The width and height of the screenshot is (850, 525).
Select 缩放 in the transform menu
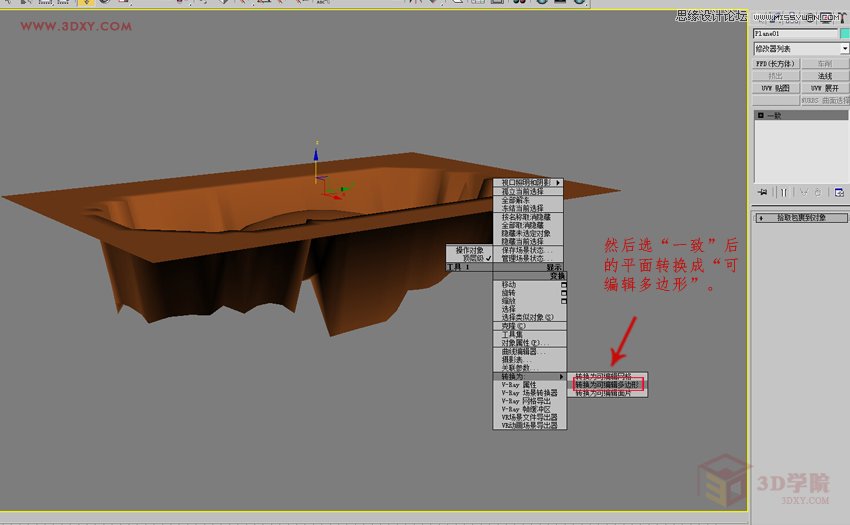509,301
